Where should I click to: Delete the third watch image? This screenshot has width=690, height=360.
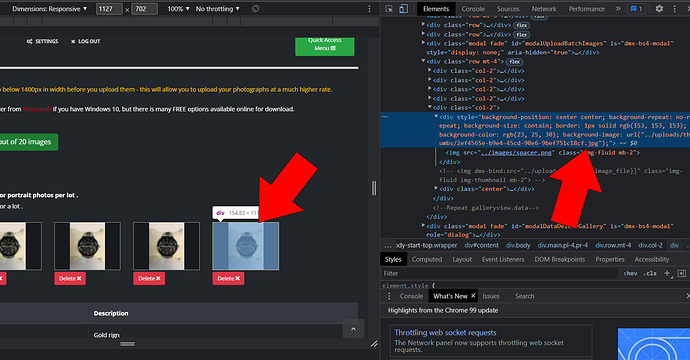[149, 279]
